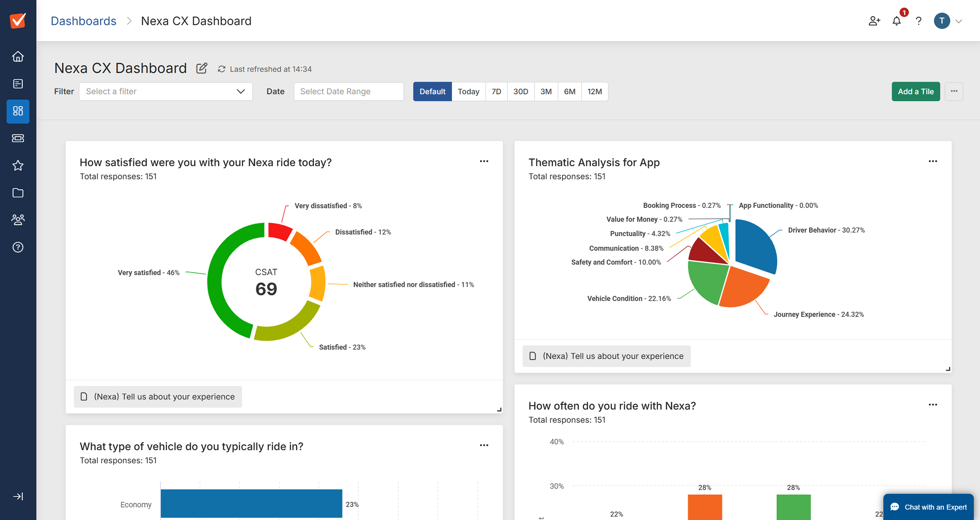980x520 pixels.
Task: Click the invite user icon
Action: pyautogui.click(x=874, y=21)
